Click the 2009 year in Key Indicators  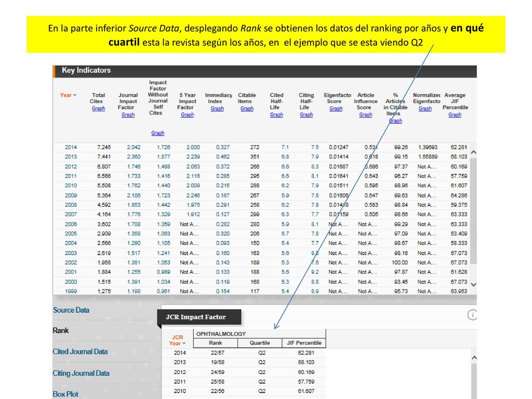pos(71,195)
